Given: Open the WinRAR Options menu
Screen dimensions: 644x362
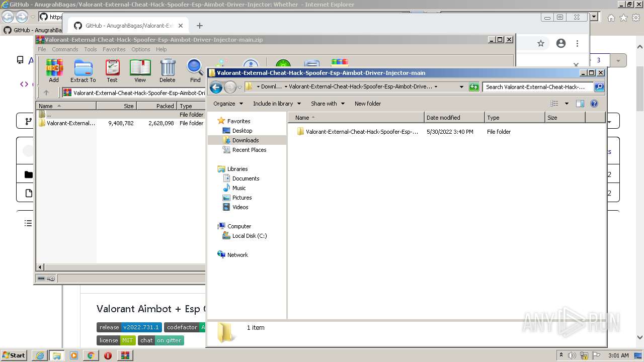Looking at the screenshot, I should pos(141,49).
